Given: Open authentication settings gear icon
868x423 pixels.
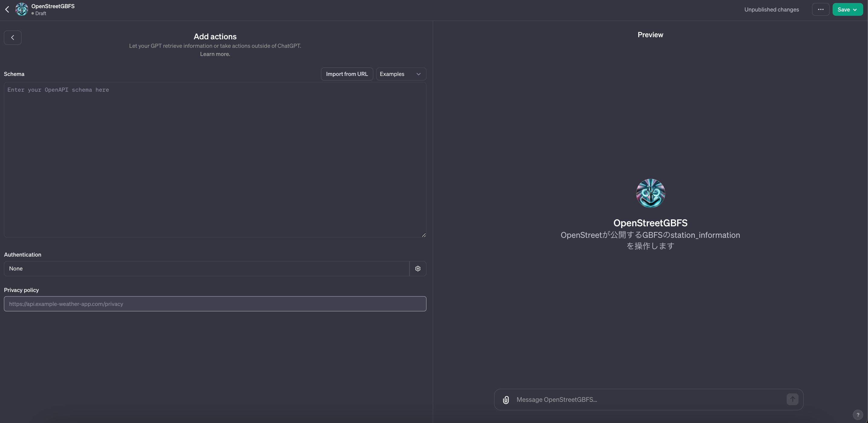Looking at the screenshot, I should coord(418,268).
